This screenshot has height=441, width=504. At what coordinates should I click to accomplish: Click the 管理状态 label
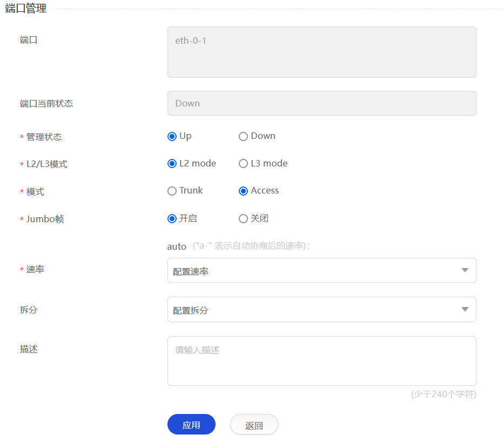point(44,137)
